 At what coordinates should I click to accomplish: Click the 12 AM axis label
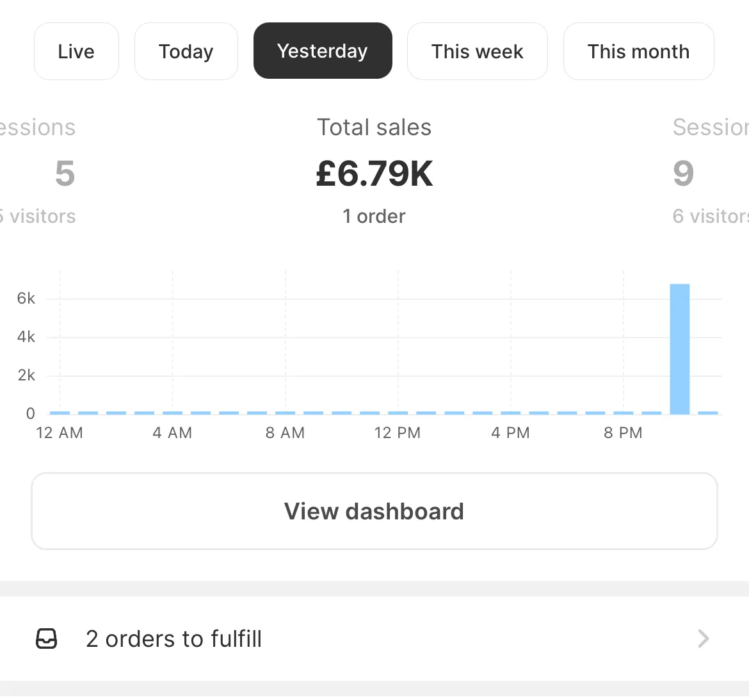(x=60, y=433)
